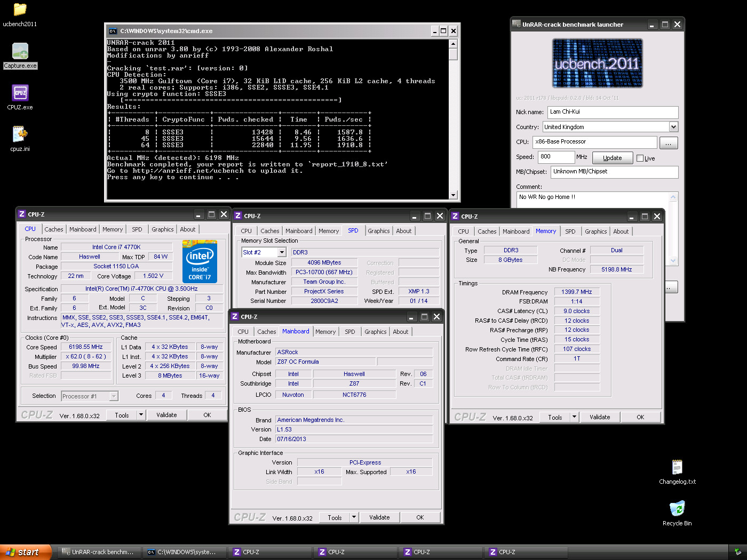Click OK in CPU window
The width and height of the screenshot is (747, 560).
point(207,415)
